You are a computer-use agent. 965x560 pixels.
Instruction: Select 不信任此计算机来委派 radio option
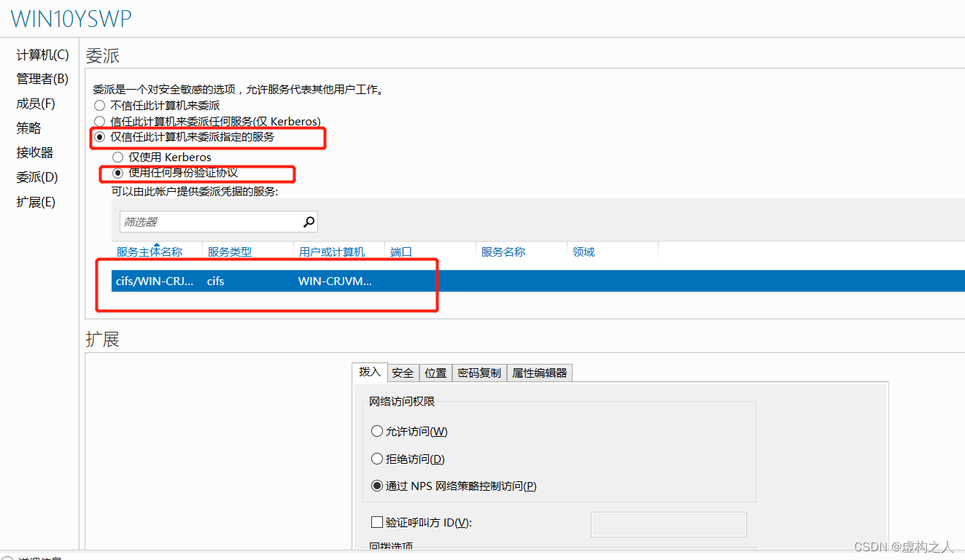click(x=100, y=106)
